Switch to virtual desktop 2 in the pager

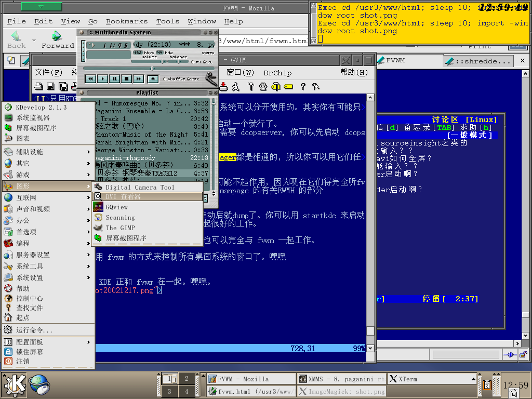[187, 378]
